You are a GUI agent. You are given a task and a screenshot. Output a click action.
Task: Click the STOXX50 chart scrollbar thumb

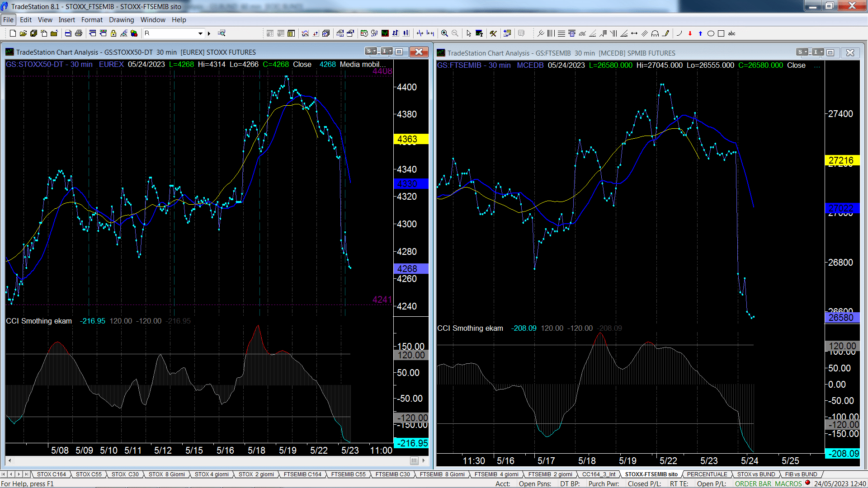coord(414,460)
